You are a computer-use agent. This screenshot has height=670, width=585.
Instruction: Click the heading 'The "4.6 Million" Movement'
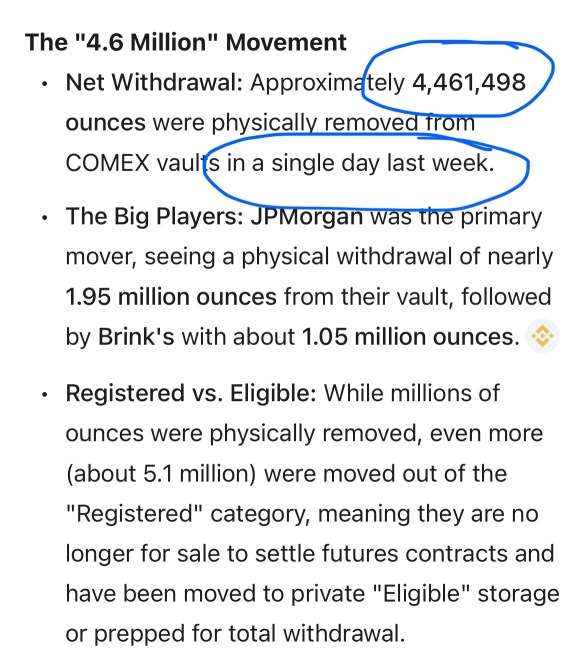tap(185, 42)
